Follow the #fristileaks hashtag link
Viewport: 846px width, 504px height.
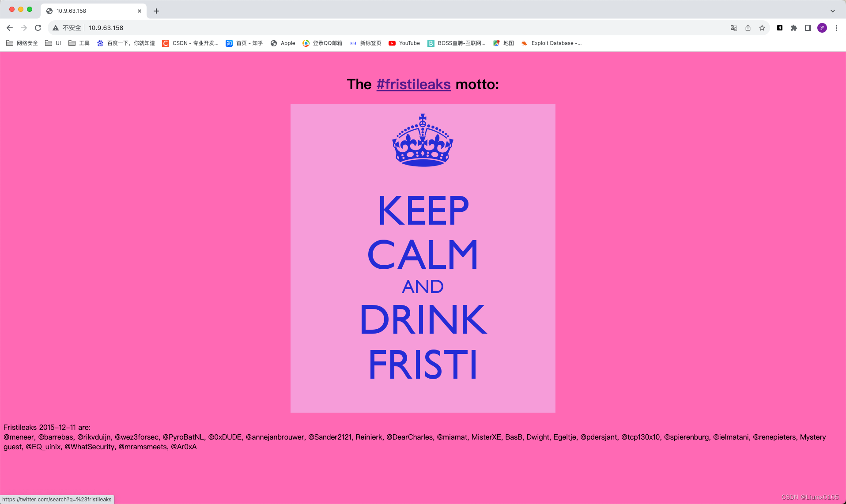tap(414, 84)
